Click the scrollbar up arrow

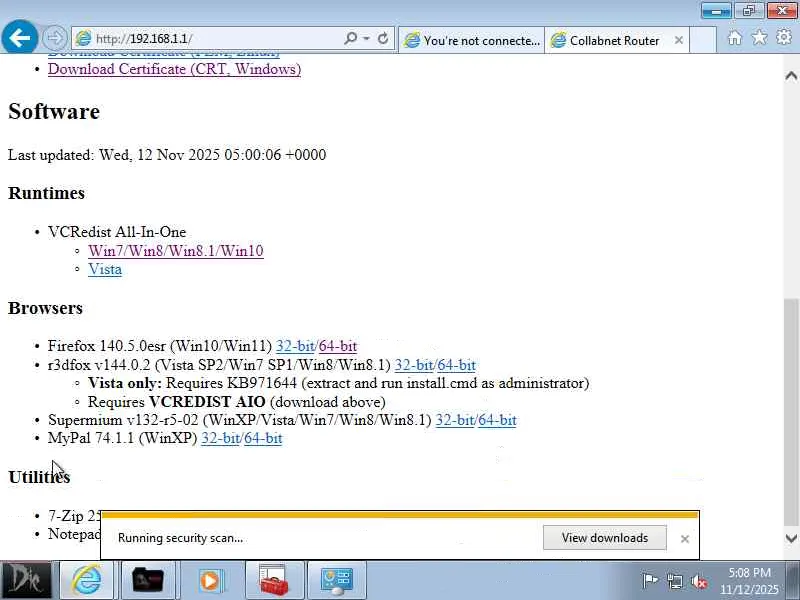tap(791, 76)
